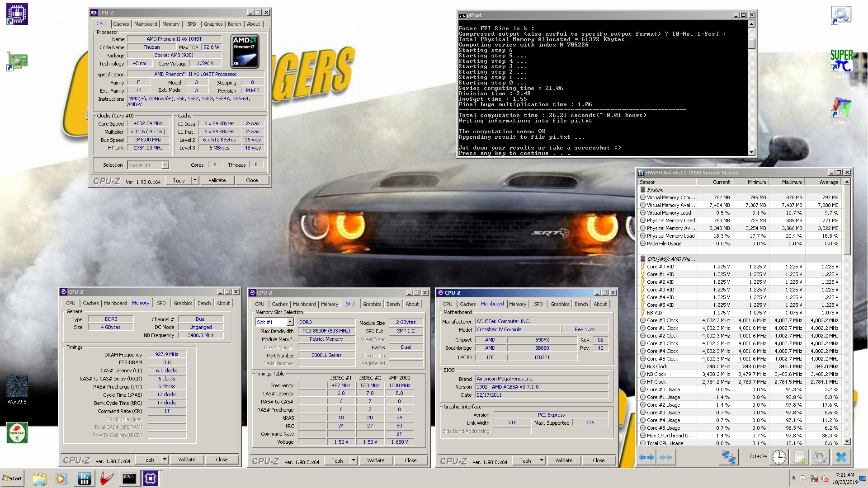Select the Core #3 Usage sensor row

click(740, 413)
